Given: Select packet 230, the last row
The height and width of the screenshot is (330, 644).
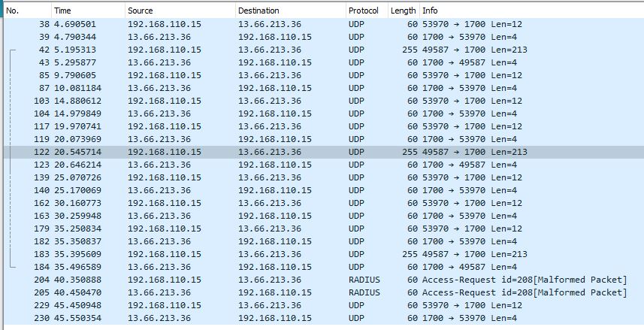Looking at the screenshot, I should click(324, 318).
